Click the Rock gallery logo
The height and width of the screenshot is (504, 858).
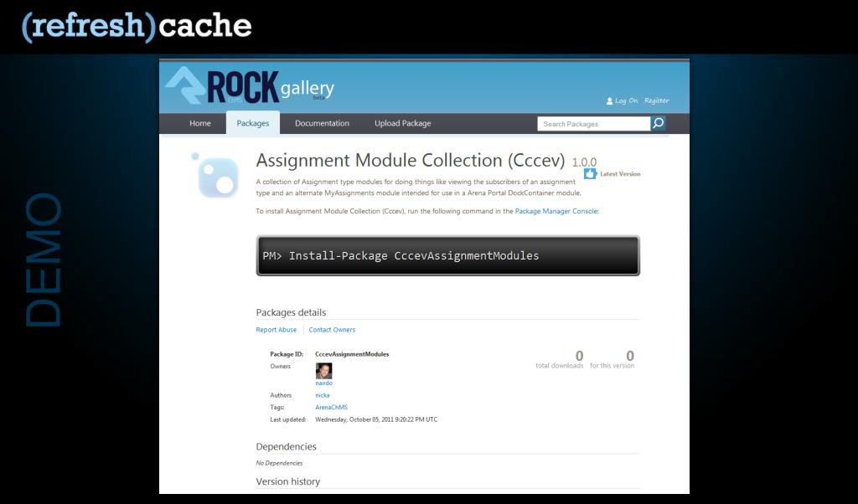(x=250, y=86)
